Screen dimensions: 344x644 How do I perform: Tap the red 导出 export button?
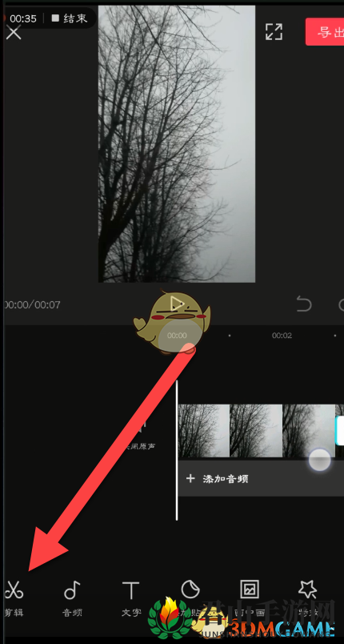pos(326,31)
